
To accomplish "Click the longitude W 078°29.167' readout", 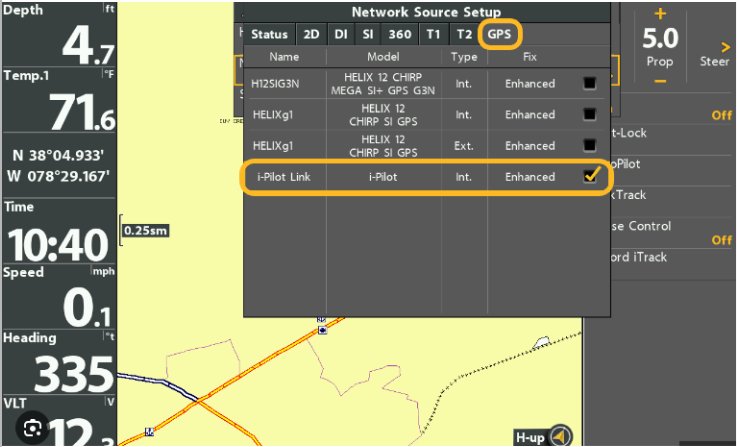I will click(x=58, y=176).
